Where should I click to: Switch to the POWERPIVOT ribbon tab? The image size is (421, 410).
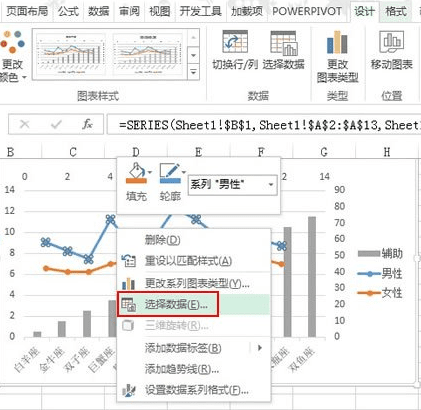307,11
